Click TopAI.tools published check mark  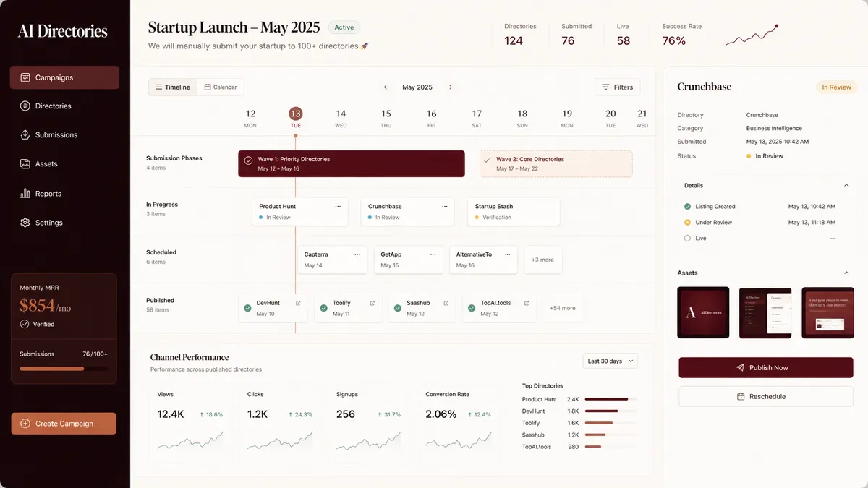click(x=472, y=308)
